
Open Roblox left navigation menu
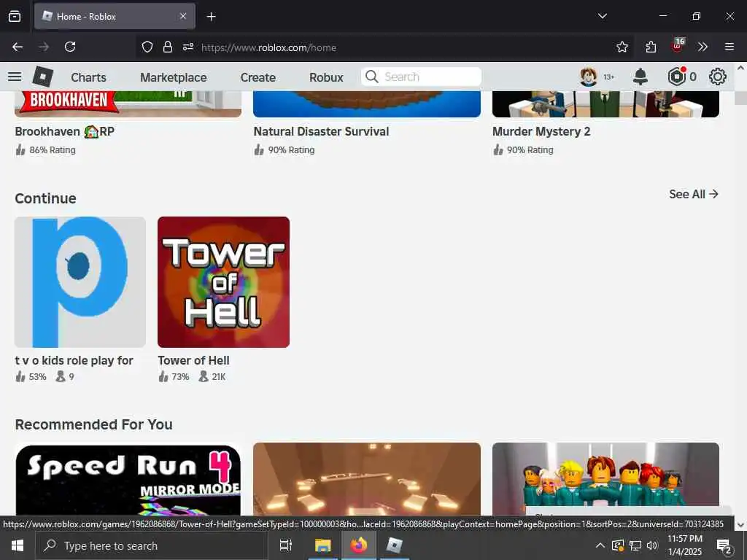pyautogui.click(x=15, y=77)
